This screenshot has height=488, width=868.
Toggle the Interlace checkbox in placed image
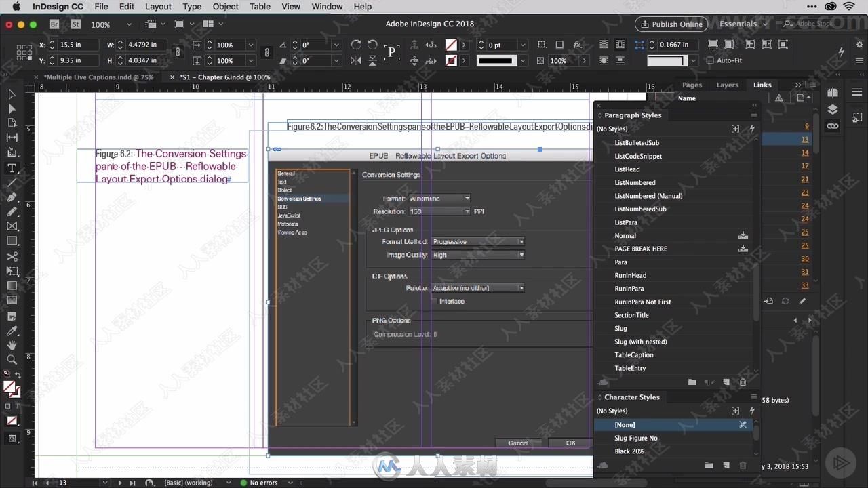click(435, 301)
